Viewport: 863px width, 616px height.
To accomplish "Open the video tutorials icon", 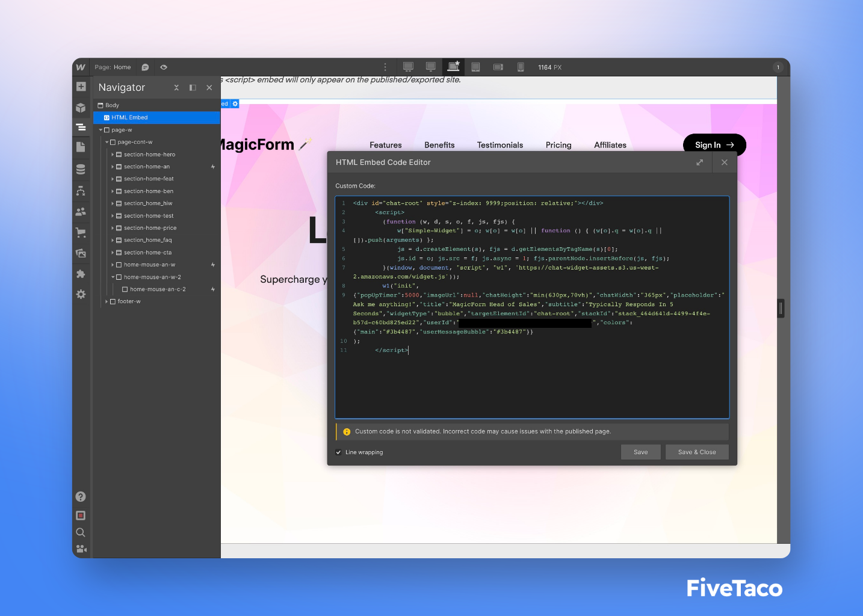I will (x=81, y=516).
